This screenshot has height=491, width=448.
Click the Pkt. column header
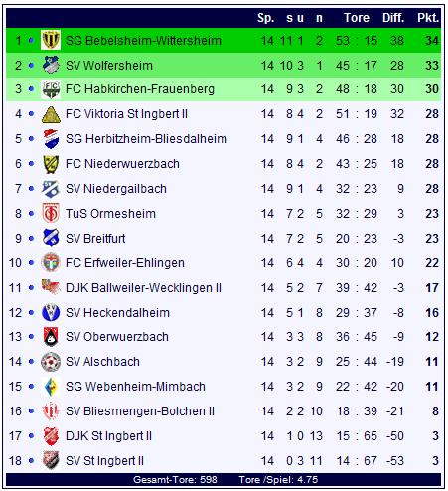(x=428, y=18)
